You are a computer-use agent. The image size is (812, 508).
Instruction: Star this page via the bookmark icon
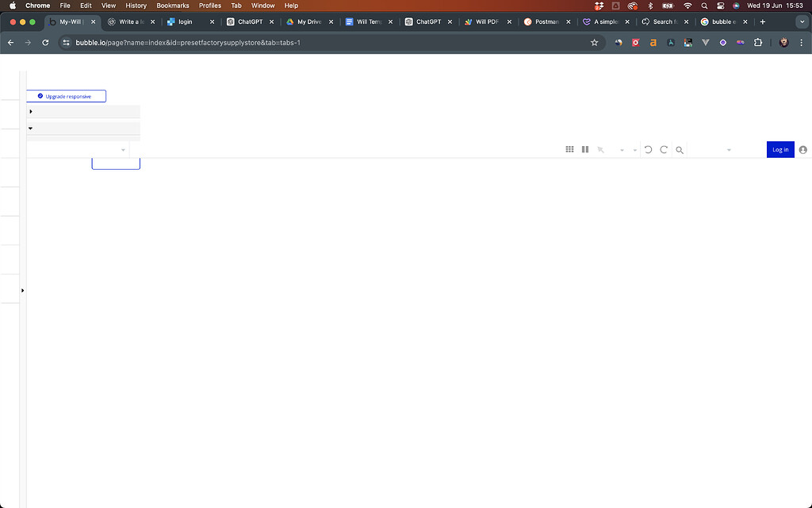[595, 42]
